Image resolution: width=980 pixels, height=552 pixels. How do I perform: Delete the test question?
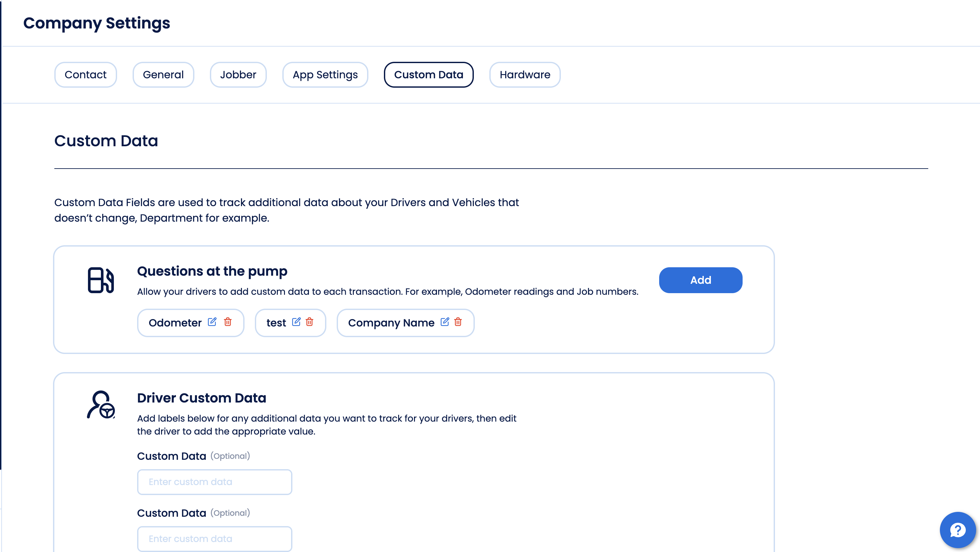(310, 322)
